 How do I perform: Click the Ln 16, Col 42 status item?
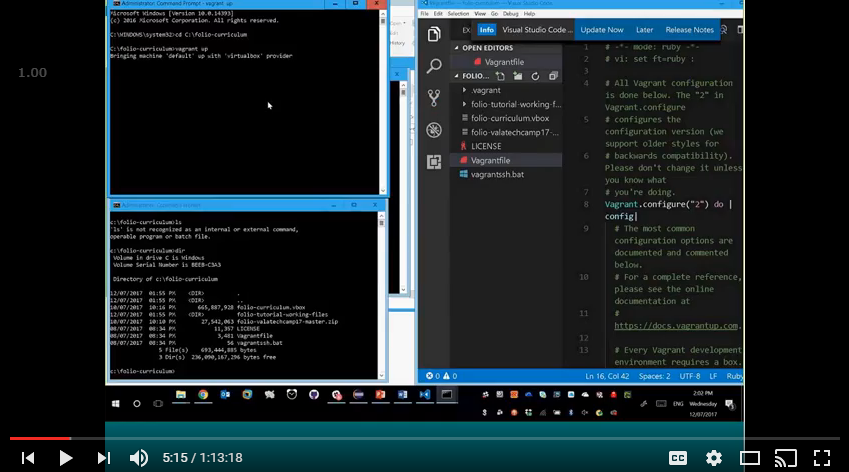coord(607,376)
